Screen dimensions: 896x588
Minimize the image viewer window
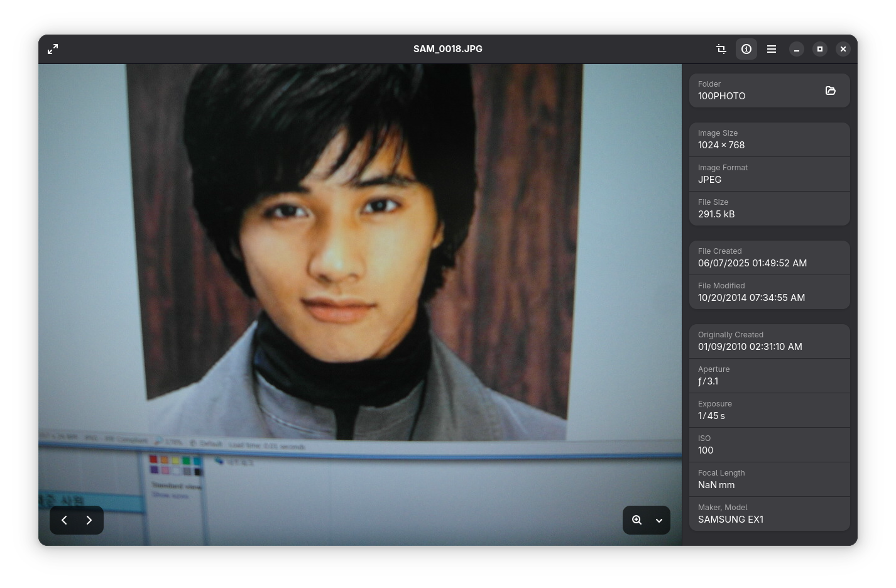click(x=797, y=49)
